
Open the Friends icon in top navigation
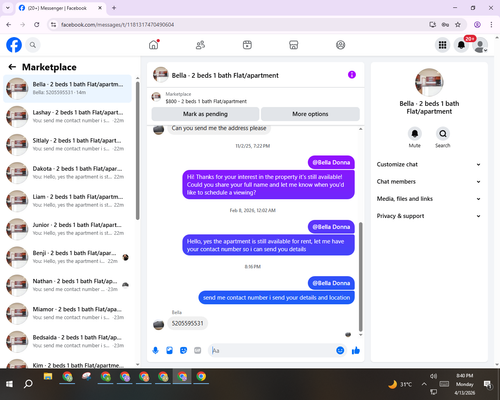pyautogui.click(x=200, y=45)
